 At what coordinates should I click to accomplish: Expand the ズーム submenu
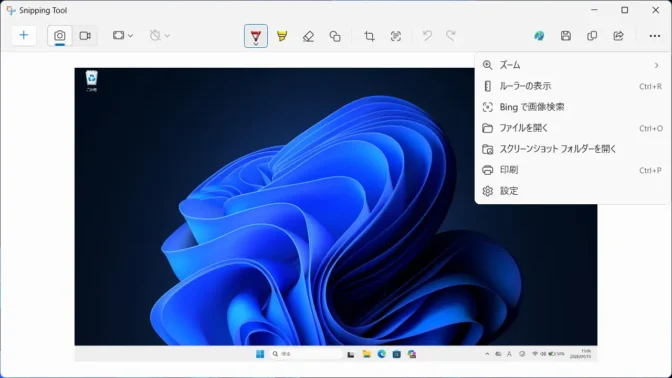(572, 65)
